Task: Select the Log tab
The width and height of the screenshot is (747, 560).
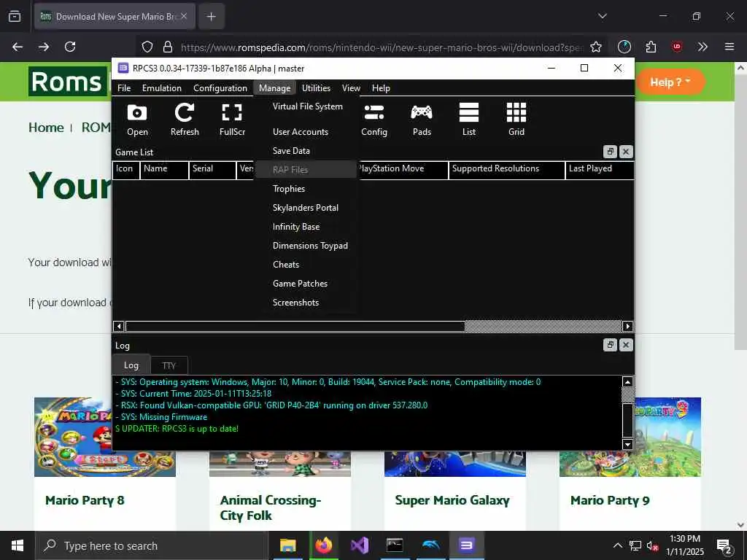Action: [131, 365]
